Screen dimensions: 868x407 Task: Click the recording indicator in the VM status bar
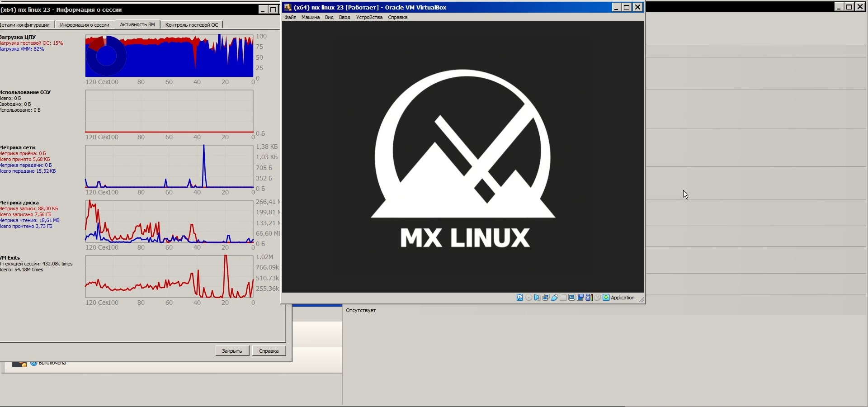click(580, 298)
